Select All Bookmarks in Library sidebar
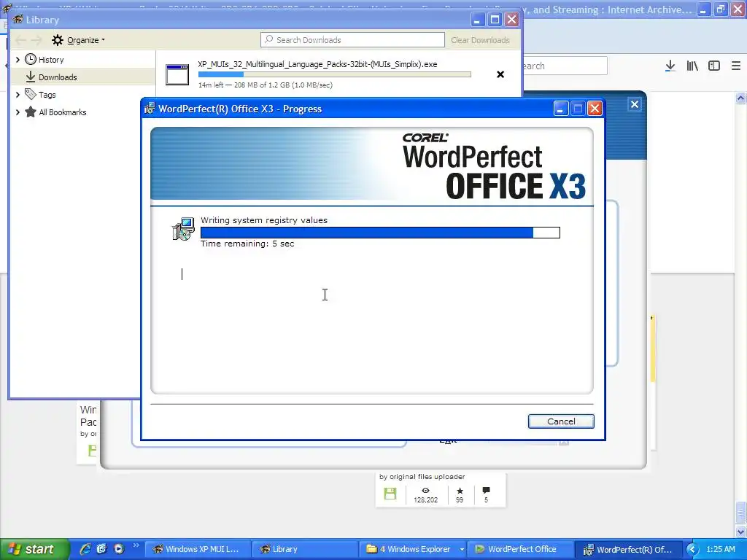The width and height of the screenshot is (747, 560). click(x=63, y=112)
